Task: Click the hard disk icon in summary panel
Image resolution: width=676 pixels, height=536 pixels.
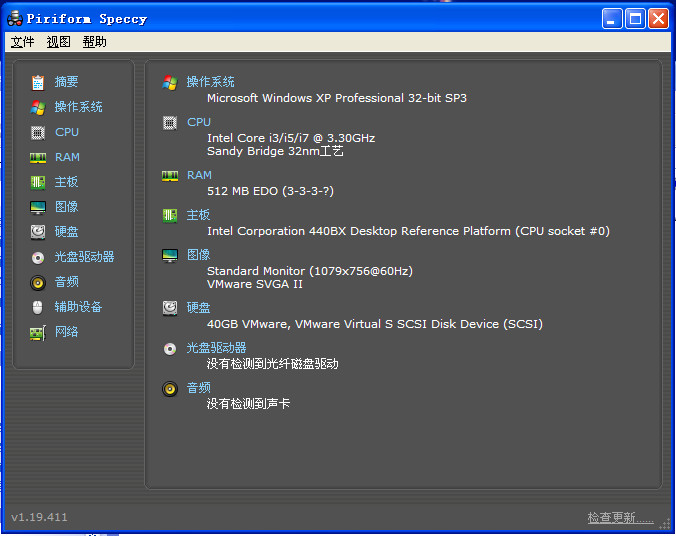Action: click(170, 308)
